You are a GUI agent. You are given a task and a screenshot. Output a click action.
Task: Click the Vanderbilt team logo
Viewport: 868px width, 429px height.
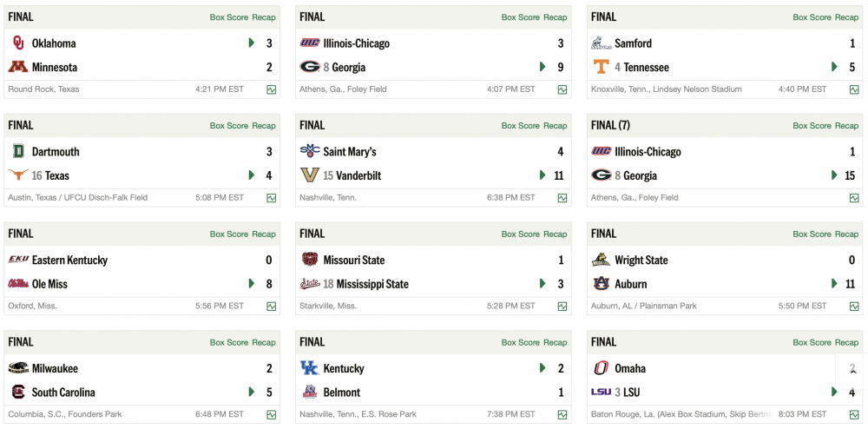pos(309,175)
